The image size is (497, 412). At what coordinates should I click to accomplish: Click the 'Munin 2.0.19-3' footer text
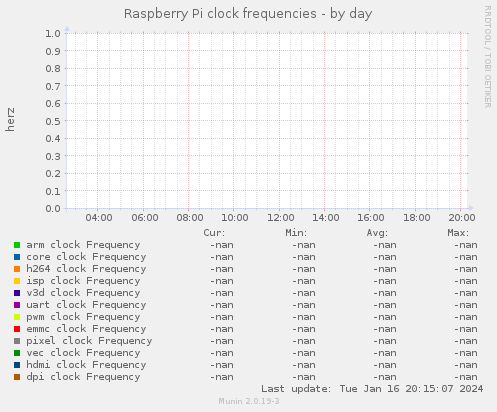[249, 401]
